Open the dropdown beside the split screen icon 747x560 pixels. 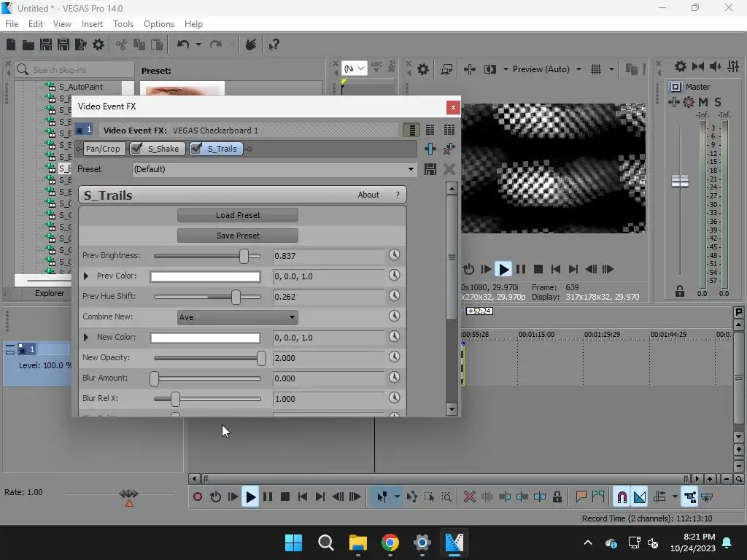[506, 69]
